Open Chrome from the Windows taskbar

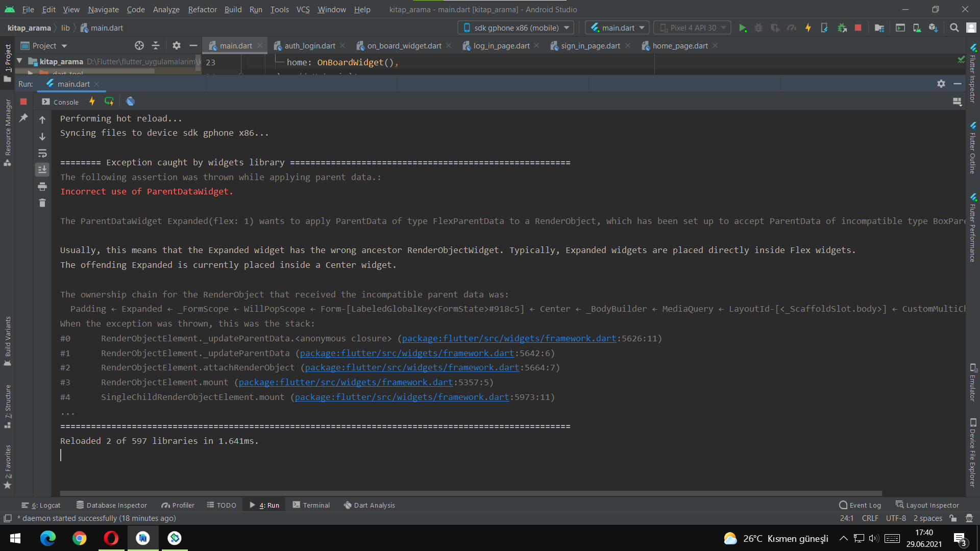click(x=79, y=538)
